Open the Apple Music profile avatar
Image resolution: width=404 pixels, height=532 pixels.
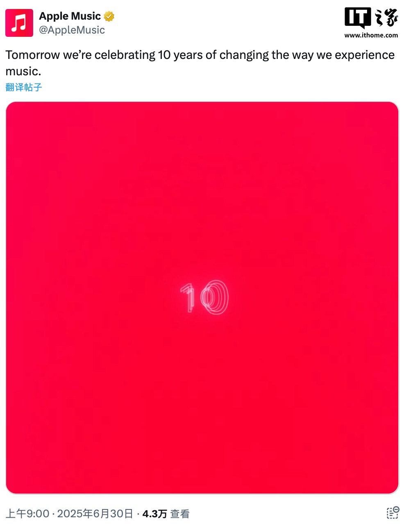coord(19,23)
